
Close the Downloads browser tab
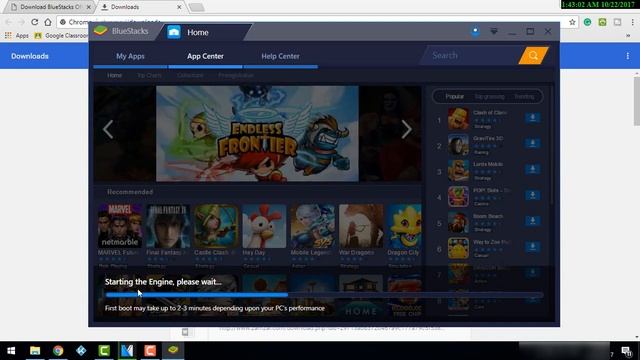179,7
